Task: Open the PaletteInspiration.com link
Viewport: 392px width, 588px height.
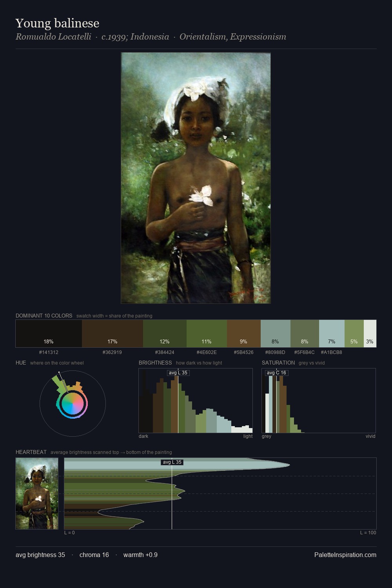Action: click(x=345, y=555)
